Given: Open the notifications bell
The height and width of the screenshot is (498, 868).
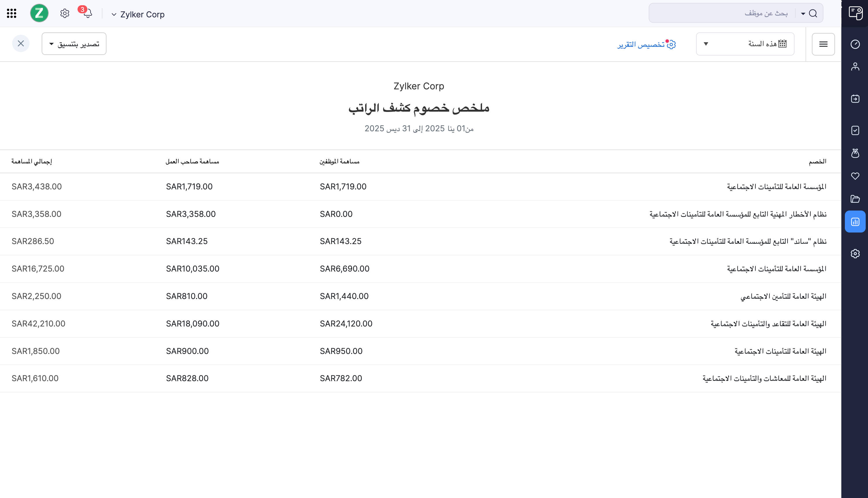Looking at the screenshot, I should tap(88, 14).
